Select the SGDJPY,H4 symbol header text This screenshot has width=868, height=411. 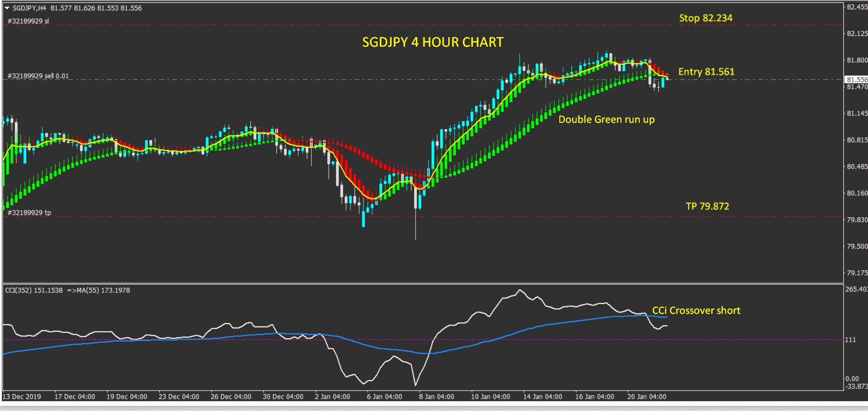pyautogui.click(x=29, y=8)
